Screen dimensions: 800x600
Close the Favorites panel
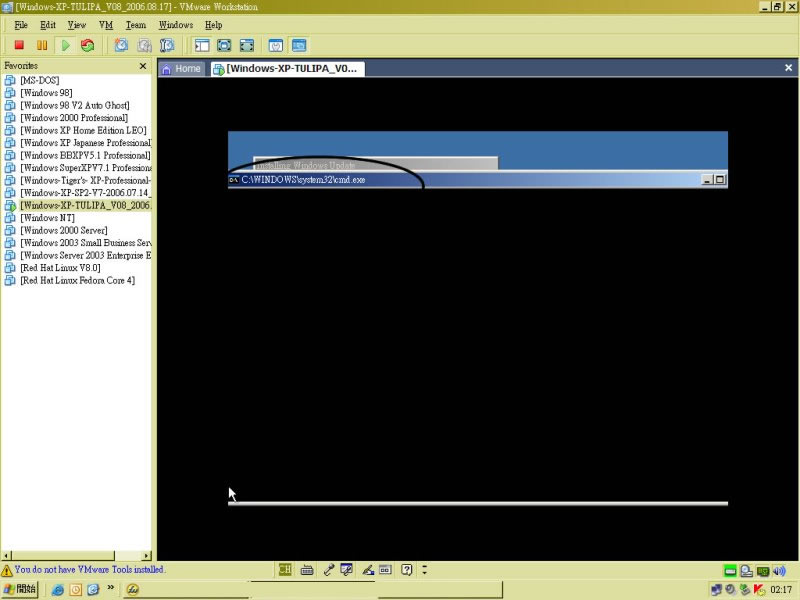(143, 66)
